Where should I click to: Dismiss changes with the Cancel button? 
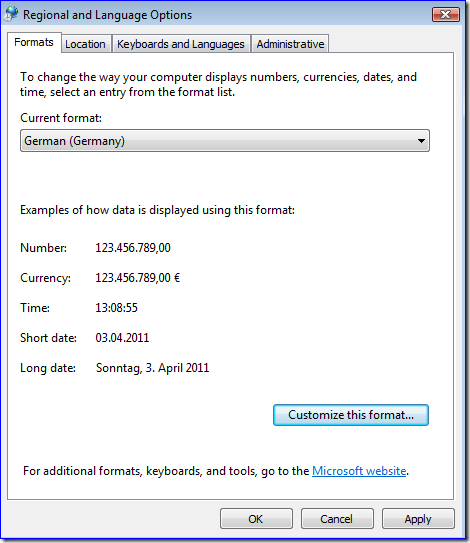337,519
